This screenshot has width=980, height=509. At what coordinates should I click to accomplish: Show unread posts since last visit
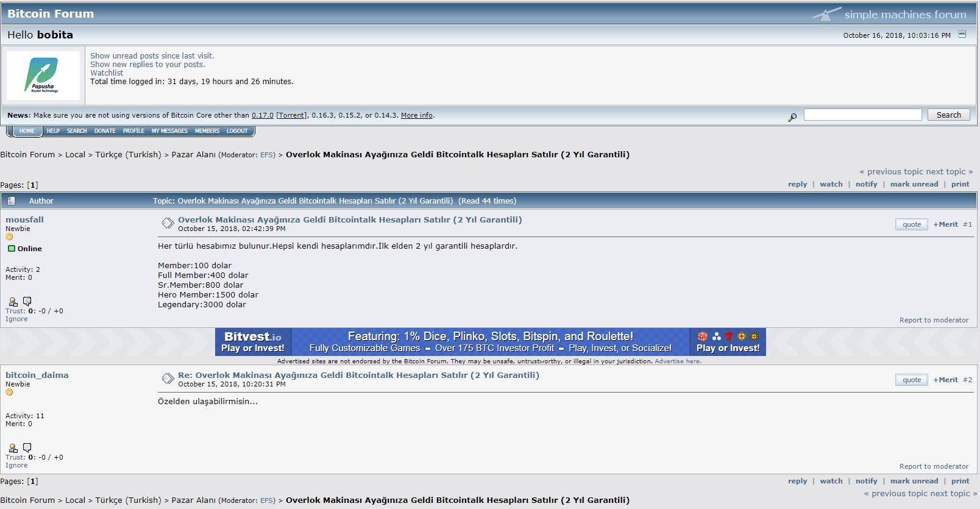(152, 55)
